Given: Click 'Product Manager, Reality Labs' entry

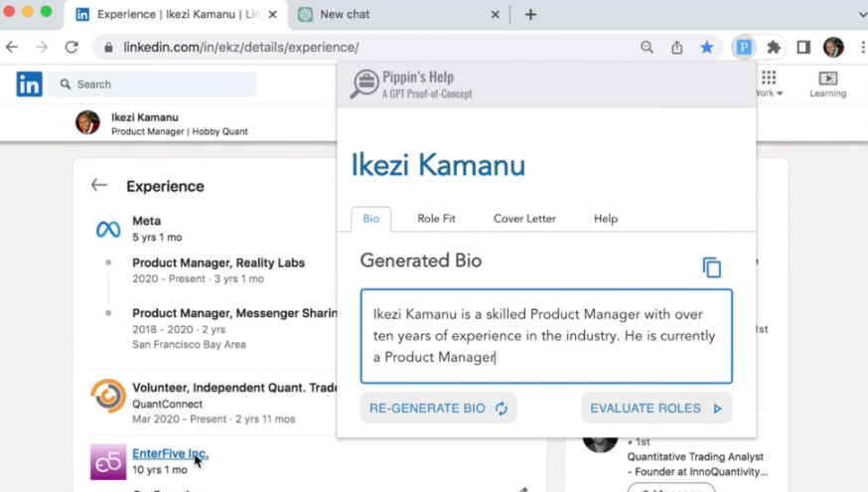Looking at the screenshot, I should coord(218,262).
